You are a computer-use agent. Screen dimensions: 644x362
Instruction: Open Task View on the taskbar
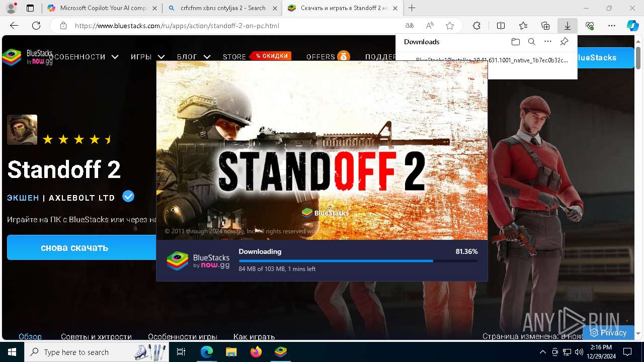[x=181, y=352]
